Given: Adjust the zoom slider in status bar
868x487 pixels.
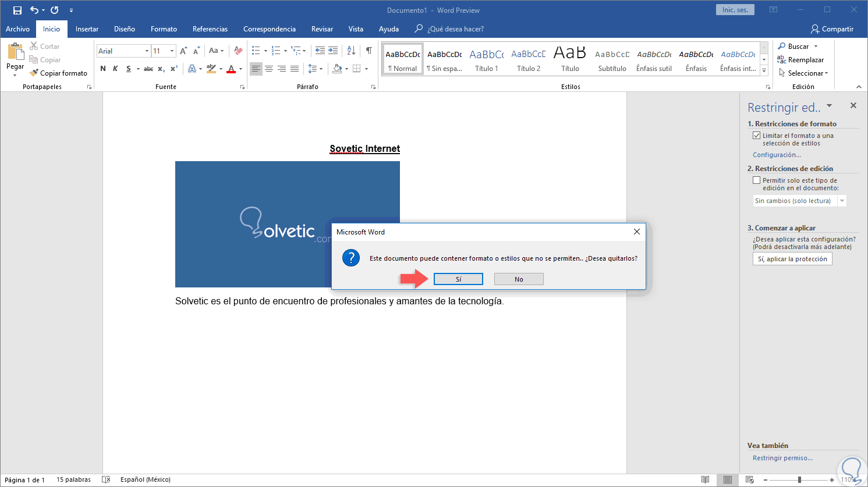Looking at the screenshot, I should point(799,479).
